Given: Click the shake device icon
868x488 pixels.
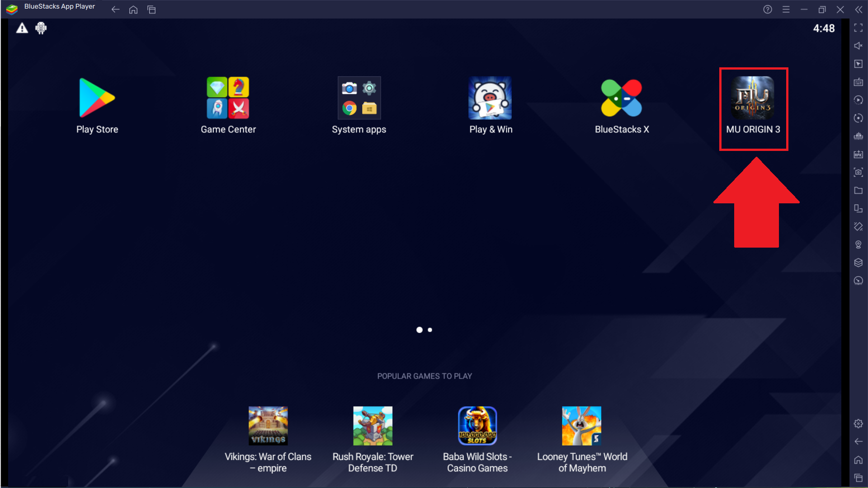Looking at the screenshot, I should click(859, 226).
